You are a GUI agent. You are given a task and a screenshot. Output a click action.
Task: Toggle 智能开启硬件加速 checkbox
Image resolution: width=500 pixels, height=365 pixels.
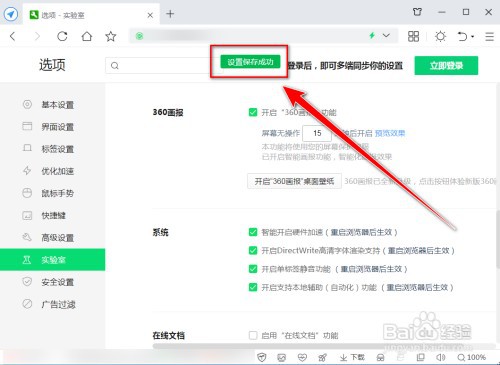[253, 232]
